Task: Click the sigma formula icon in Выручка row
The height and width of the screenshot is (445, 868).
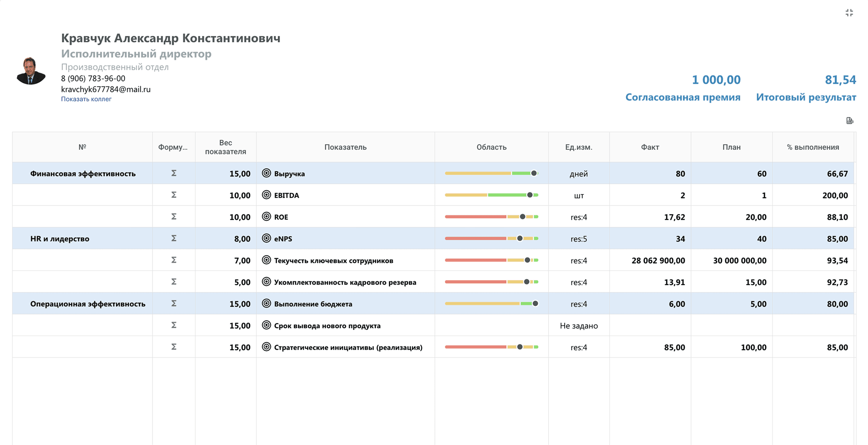Action: coord(174,173)
